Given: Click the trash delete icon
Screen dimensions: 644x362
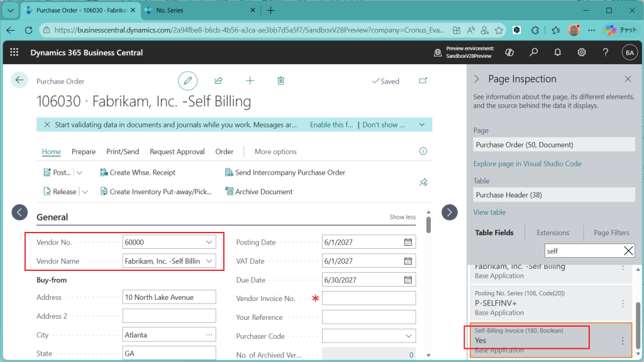Looking at the screenshot, I should [281, 80].
